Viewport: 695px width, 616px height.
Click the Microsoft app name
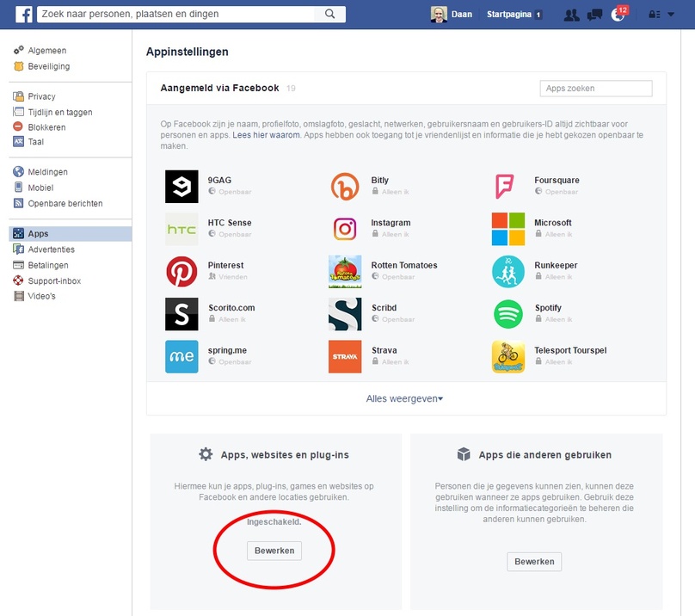click(x=553, y=223)
